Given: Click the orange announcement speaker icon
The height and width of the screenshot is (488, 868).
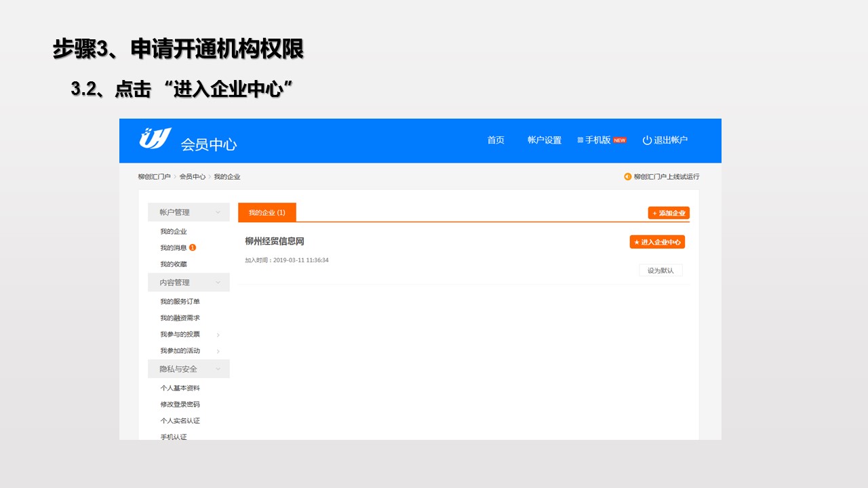Looking at the screenshot, I should click(x=628, y=177).
